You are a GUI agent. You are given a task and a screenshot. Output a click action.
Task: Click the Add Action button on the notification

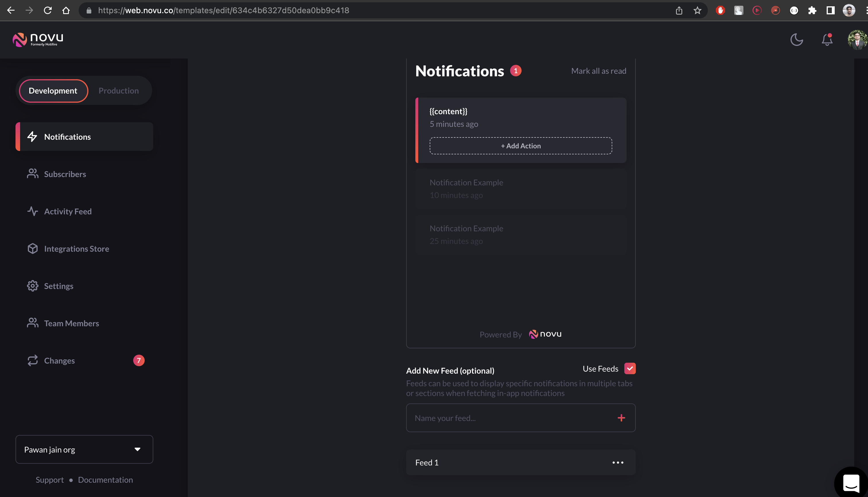click(x=520, y=146)
